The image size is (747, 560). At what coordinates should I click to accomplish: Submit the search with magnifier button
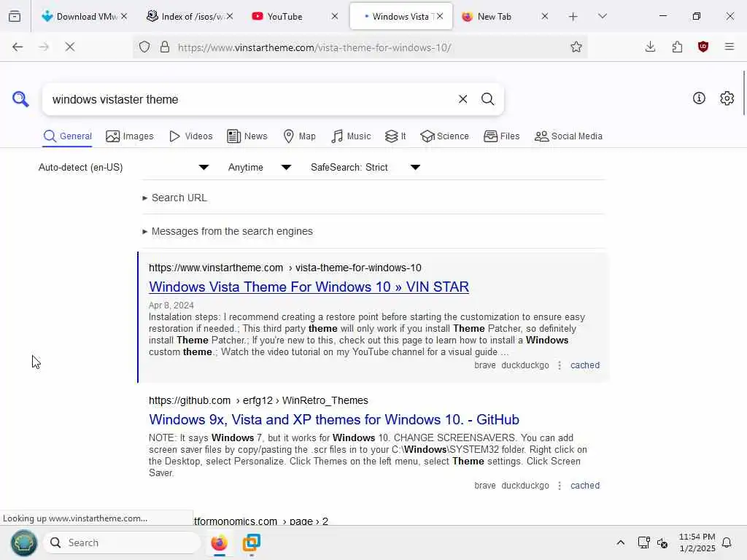[487, 99]
